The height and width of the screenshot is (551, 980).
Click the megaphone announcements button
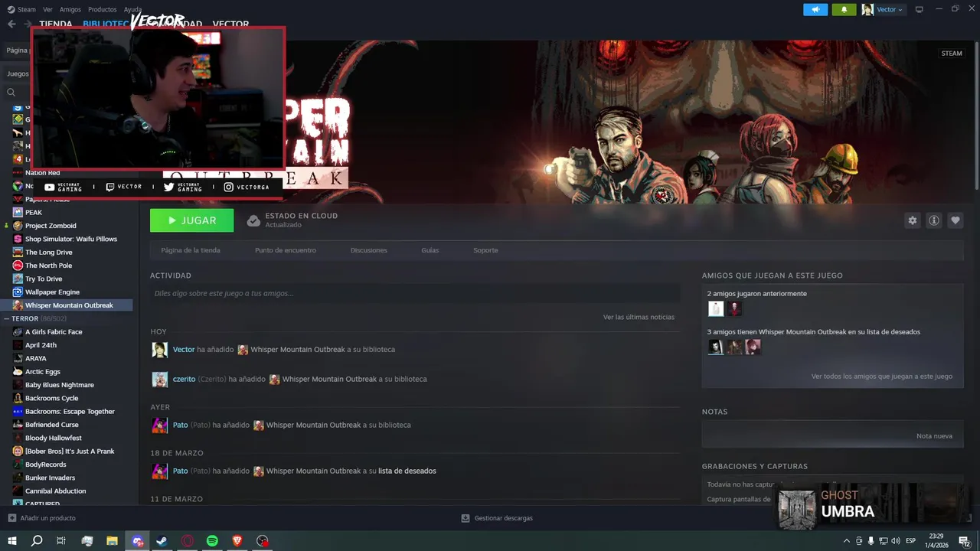815,9
